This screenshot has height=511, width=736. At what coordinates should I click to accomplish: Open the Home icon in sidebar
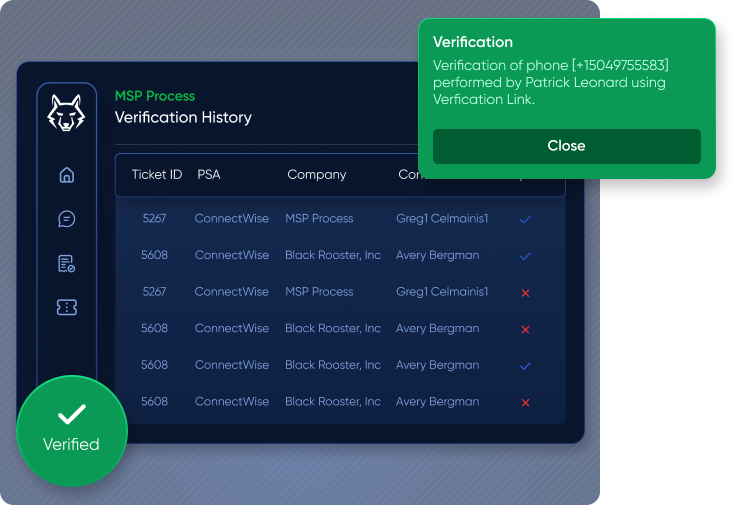click(67, 175)
